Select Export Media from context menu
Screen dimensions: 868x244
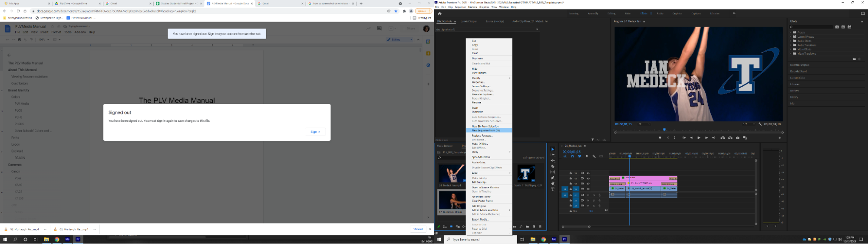click(480, 219)
